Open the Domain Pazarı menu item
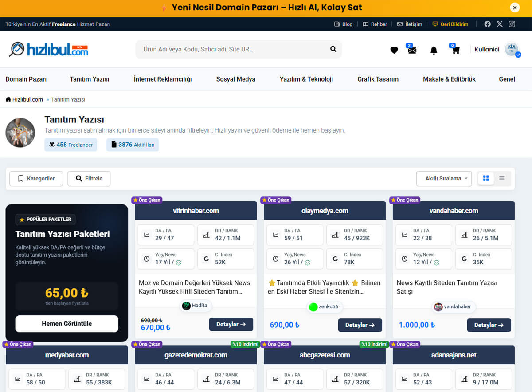 point(26,79)
